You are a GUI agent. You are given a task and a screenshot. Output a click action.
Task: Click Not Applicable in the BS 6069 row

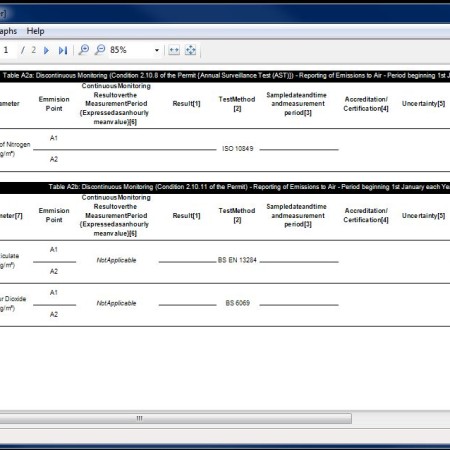click(x=116, y=303)
